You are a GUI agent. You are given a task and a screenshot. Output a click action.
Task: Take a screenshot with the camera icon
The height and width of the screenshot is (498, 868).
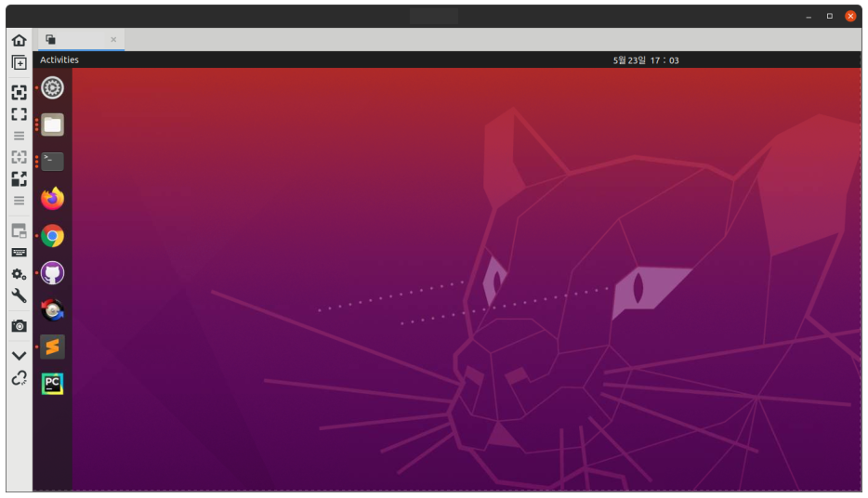pyautogui.click(x=19, y=326)
